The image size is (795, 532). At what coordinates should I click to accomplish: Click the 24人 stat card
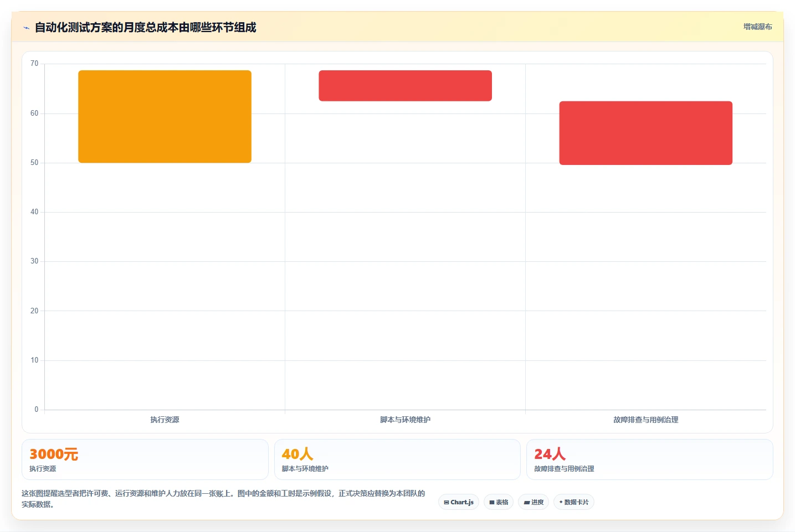[649, 459]
